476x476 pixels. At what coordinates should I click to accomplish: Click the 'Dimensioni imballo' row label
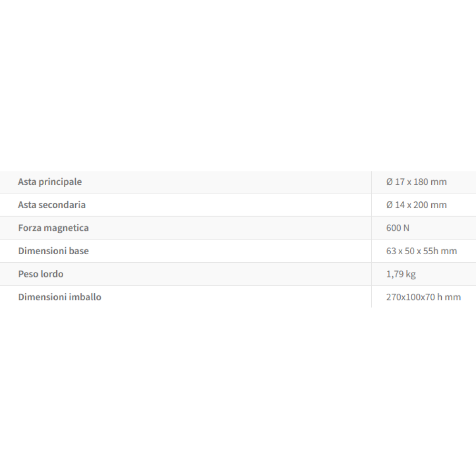pyautogui.click(x=59, y=297)
